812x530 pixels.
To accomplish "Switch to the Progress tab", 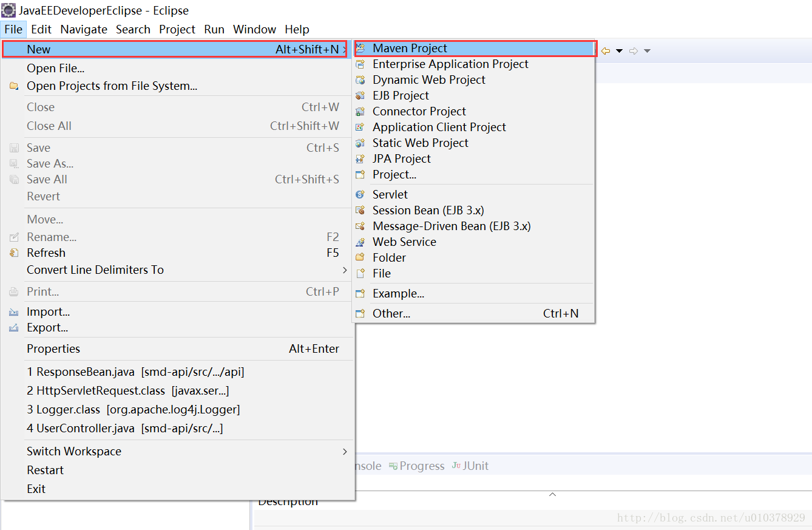I will (x=417, y=466).
